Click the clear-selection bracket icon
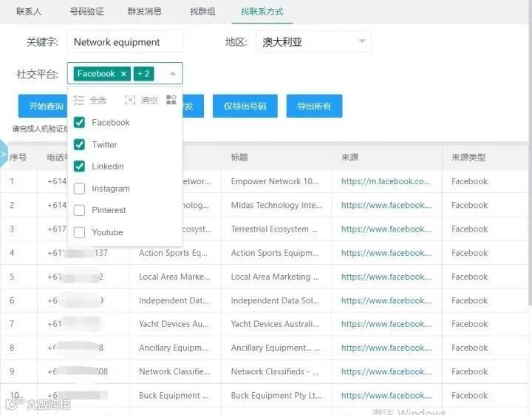Image resolution: width=532 pixels, height=415 pixels. [130, 100]
